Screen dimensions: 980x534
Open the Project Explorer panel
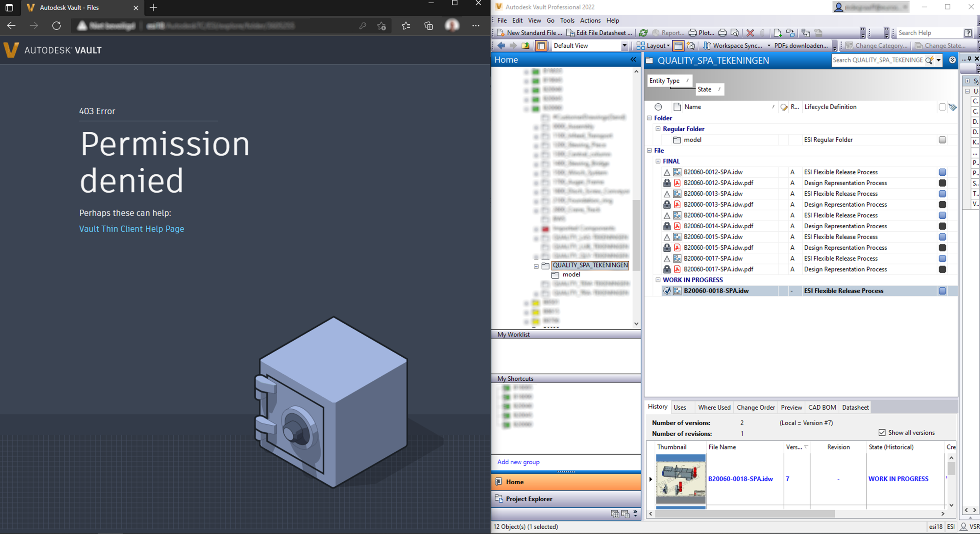(x=528, y=498)
